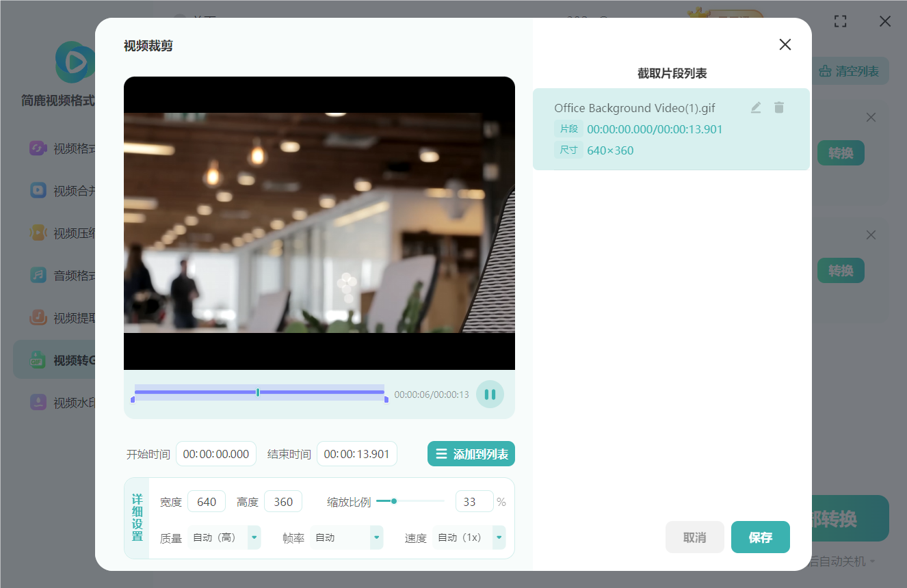907x588 pixels.
Task: Click the 结束时间 end time field
Action: point(356,454)
